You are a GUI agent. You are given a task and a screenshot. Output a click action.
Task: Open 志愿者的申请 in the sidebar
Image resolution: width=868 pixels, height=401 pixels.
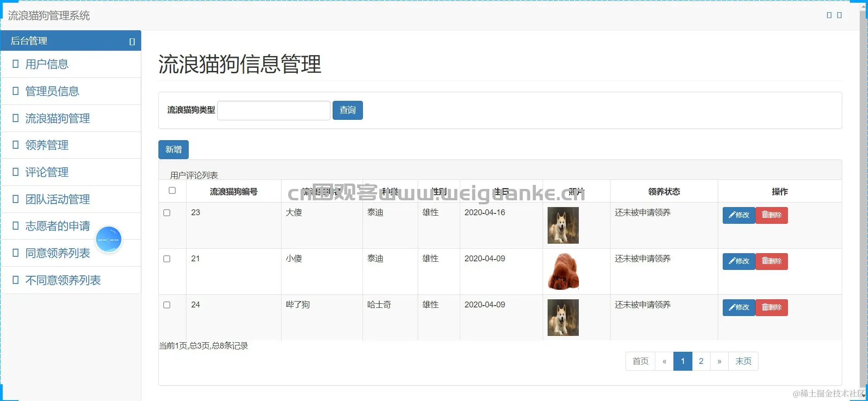(71, 226)
